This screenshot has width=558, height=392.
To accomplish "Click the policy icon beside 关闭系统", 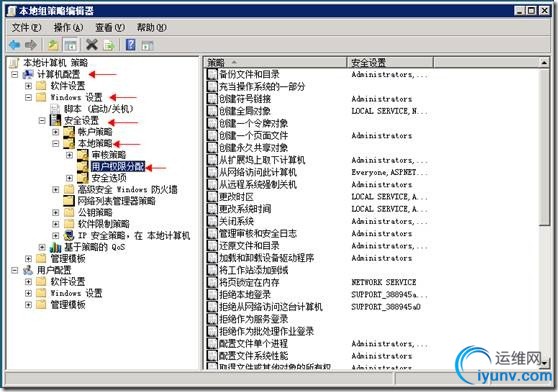I will pos(212,221).
